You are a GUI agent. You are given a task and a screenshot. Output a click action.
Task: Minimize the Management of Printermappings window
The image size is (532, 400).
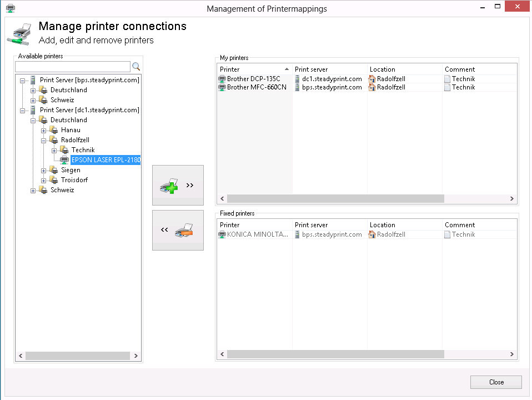(483, 7)
